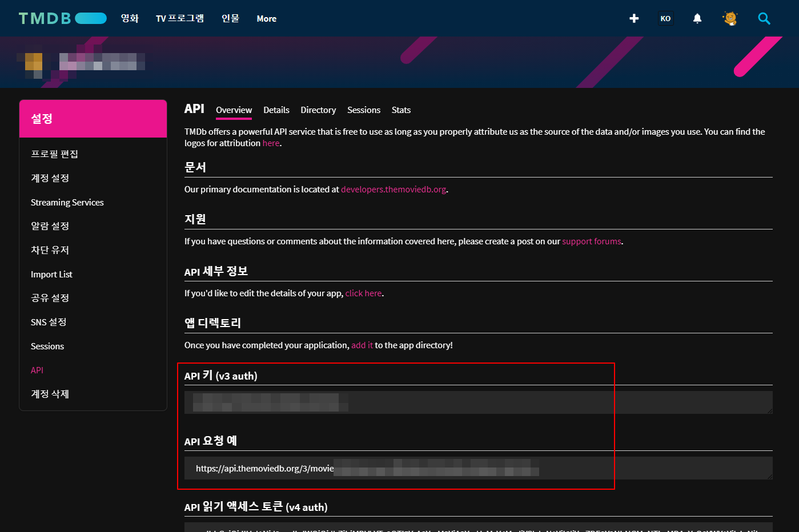Image resolution: width=799 pixels, height=532 pixels.
Task: Open the 인물 menu
Action: pyautogui.click(x=230, y=18)
